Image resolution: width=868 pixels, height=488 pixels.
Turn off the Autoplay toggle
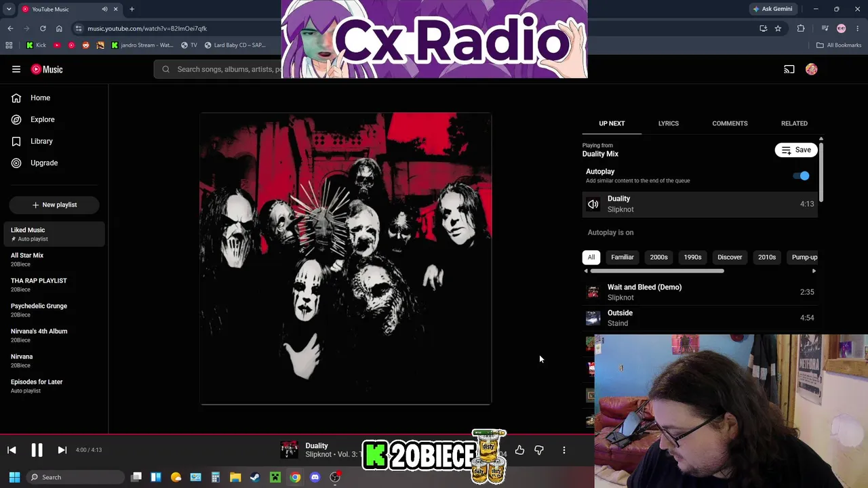tap(802, 176)
